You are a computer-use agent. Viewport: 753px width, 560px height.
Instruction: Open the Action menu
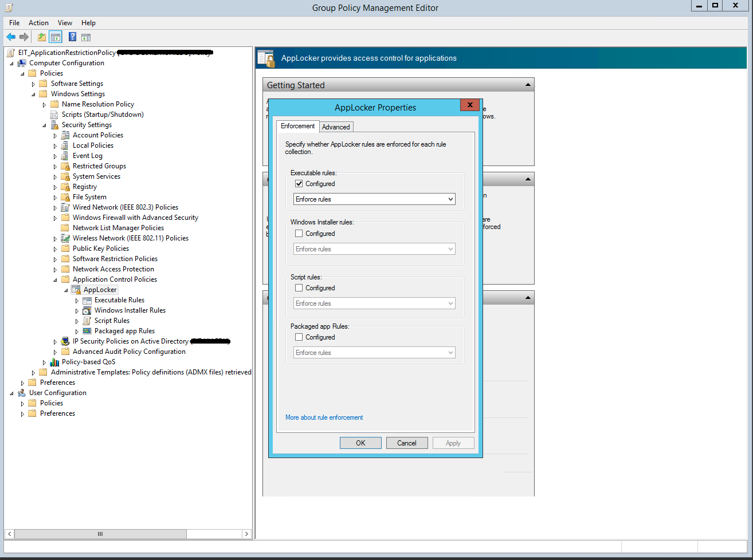tap(38, 23)
